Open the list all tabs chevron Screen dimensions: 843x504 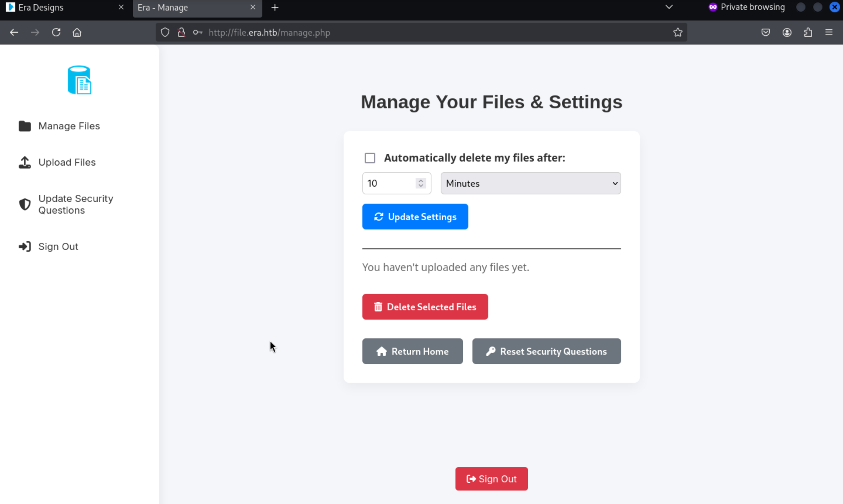(669, 7)
